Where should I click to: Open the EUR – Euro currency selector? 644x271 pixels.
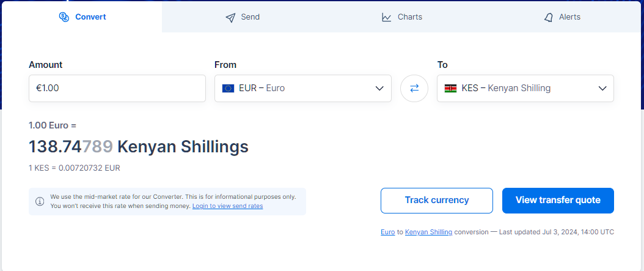(x=302, y=89)
